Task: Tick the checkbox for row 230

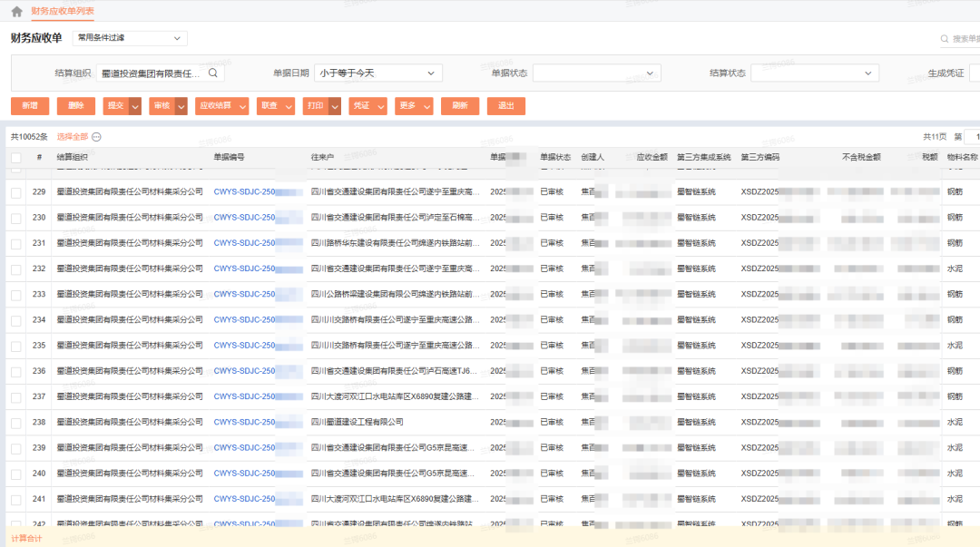Action: click(x=16, y=219)
